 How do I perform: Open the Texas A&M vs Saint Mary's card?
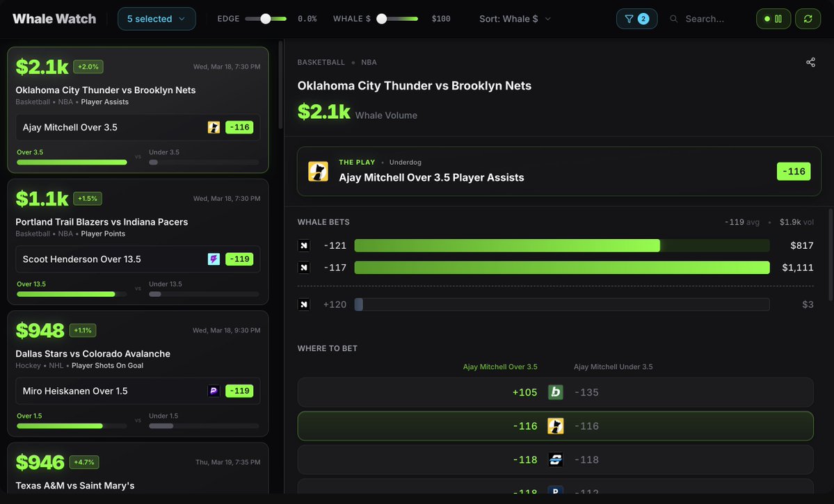(x=138, y=469)
